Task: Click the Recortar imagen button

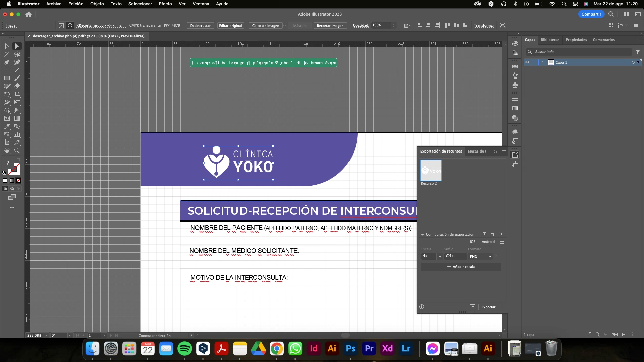Action: point(330,26)
